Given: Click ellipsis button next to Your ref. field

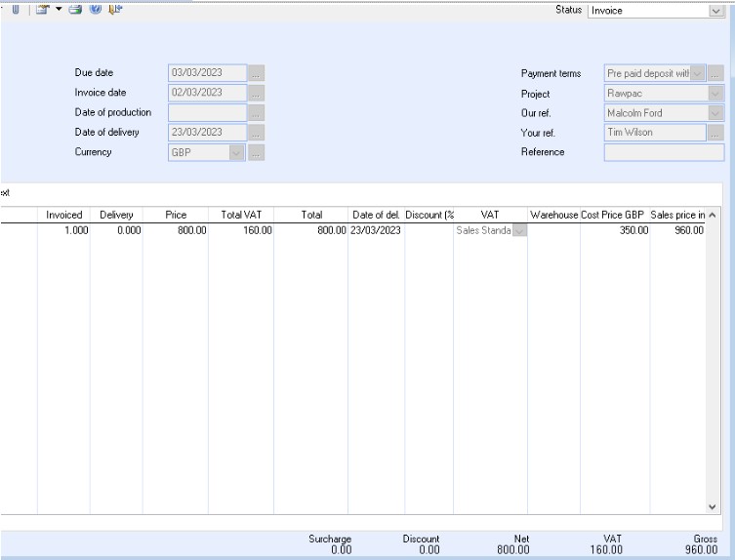Looking at the screenshot, I should pos(715,133).
